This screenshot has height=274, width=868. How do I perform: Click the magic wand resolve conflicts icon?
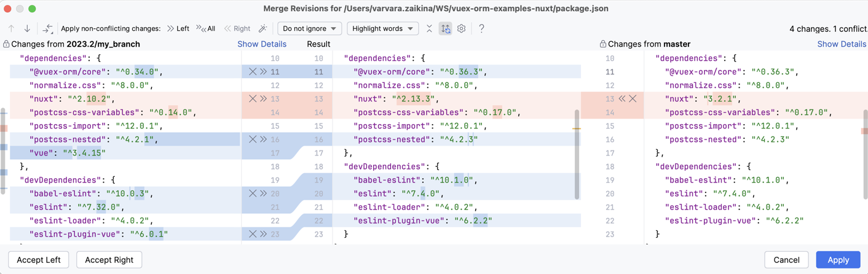tap(262, 28)
